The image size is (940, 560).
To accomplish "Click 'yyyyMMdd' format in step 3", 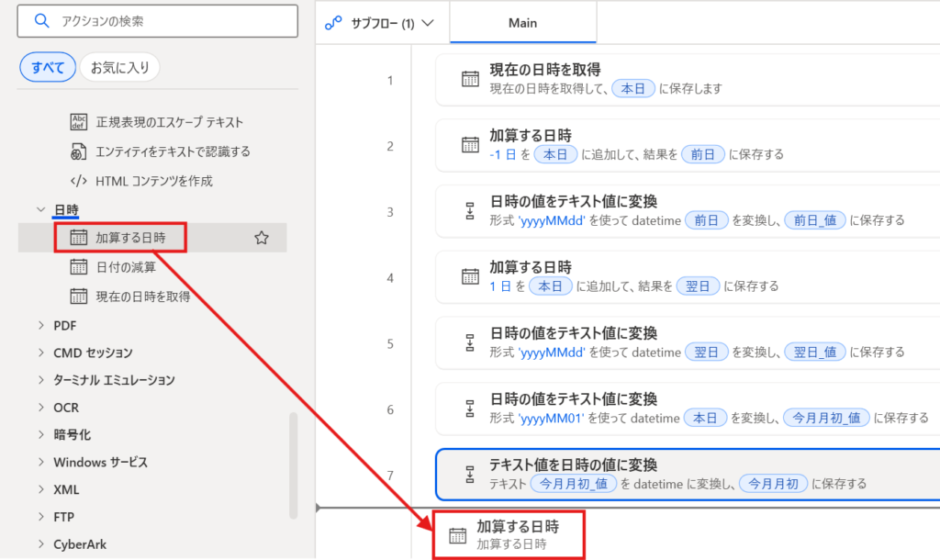I will [x=552, y=220].
